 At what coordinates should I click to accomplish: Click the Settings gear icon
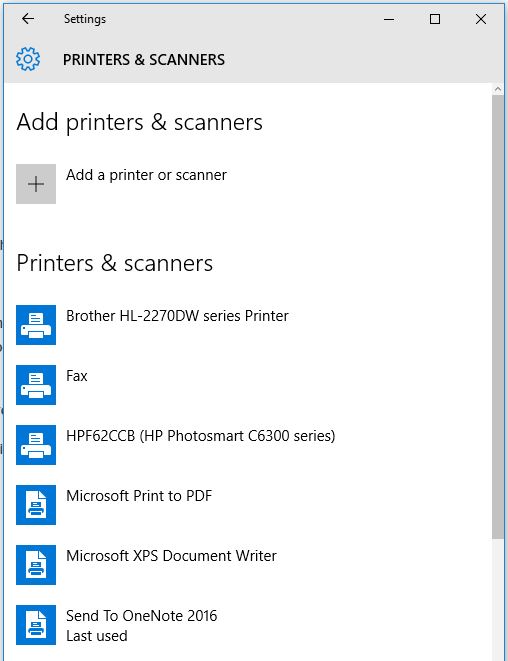click(28, 59)
